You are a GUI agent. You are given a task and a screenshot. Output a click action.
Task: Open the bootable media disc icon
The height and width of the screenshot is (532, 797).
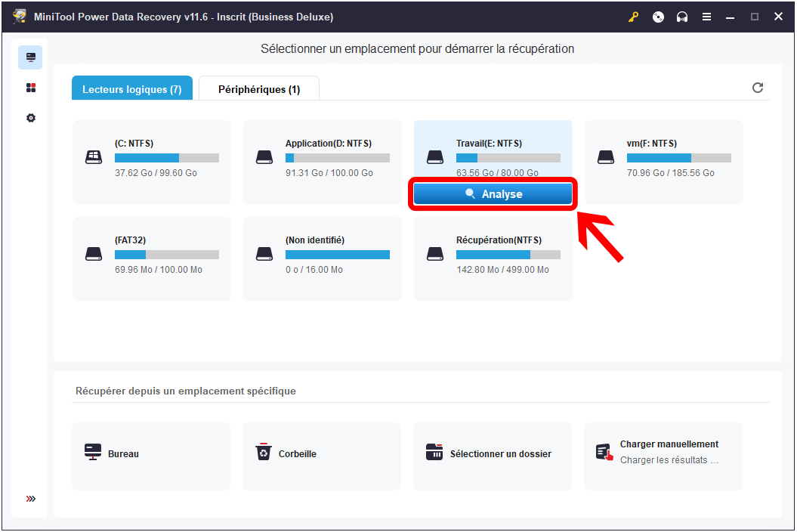[x=658, y=17]
